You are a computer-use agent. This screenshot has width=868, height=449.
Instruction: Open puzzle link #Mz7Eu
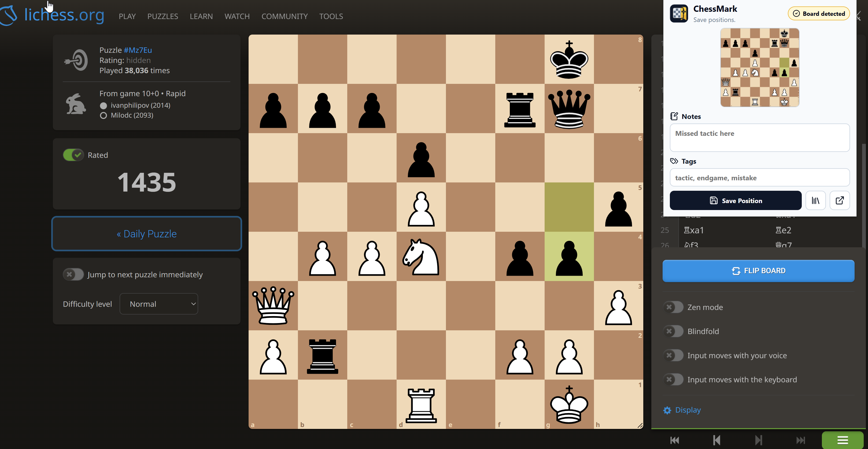(x=138, y=50)
